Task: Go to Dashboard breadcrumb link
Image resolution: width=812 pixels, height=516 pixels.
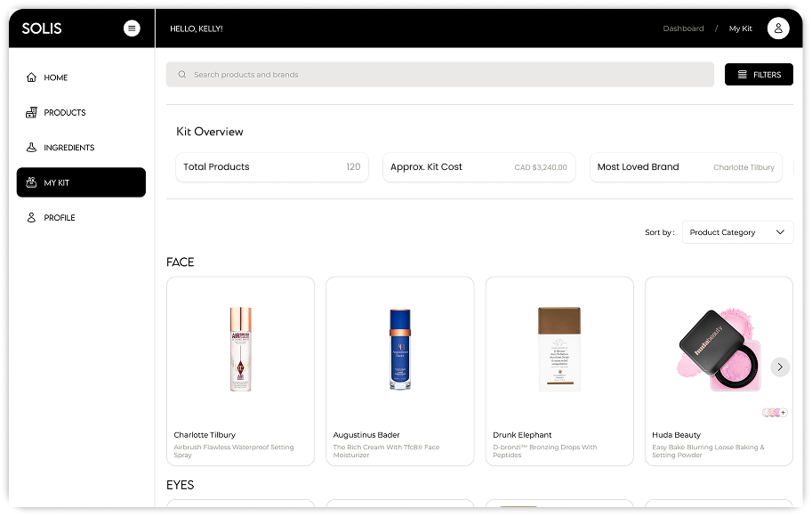Action: tap(683, 28)
